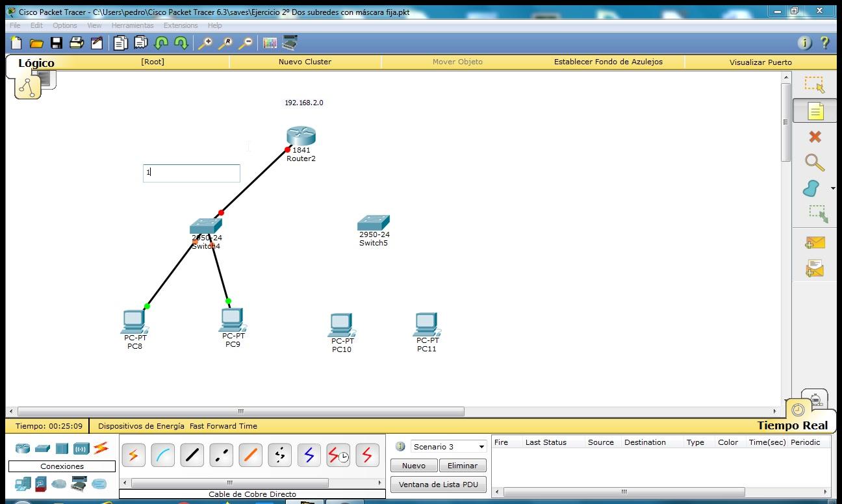Viewport: 842px width, 504px height.
Task: Zoom in on the workspace
Action: 205,43
